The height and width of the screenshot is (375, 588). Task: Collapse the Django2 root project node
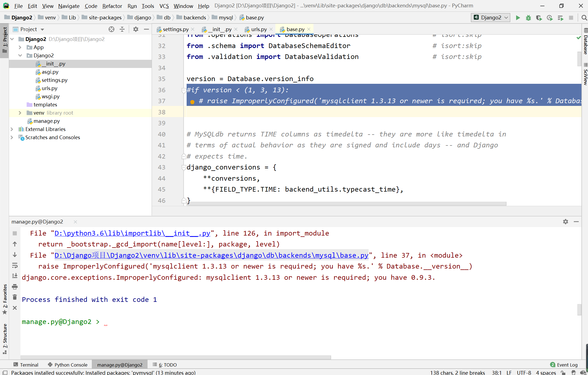point(12,39)
